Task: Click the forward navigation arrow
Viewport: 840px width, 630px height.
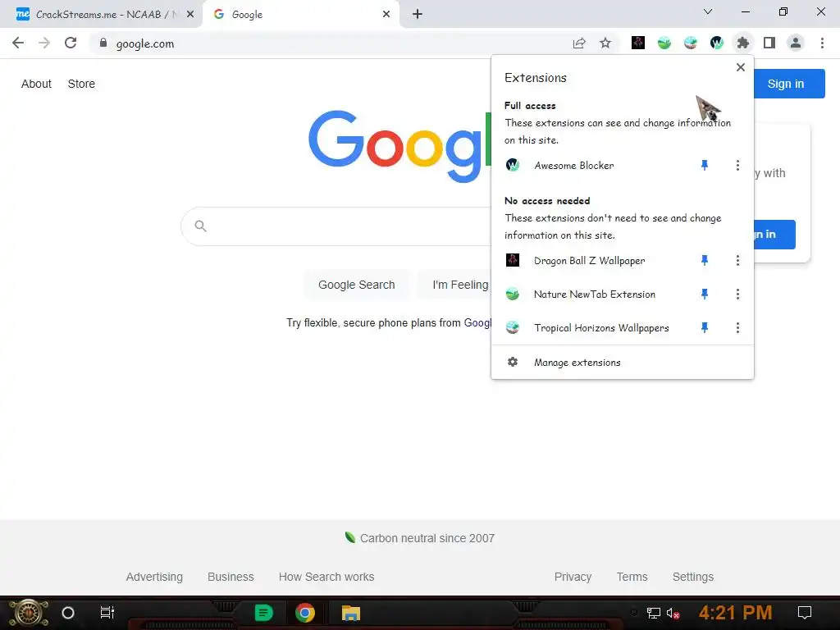Action: [44, 43]
